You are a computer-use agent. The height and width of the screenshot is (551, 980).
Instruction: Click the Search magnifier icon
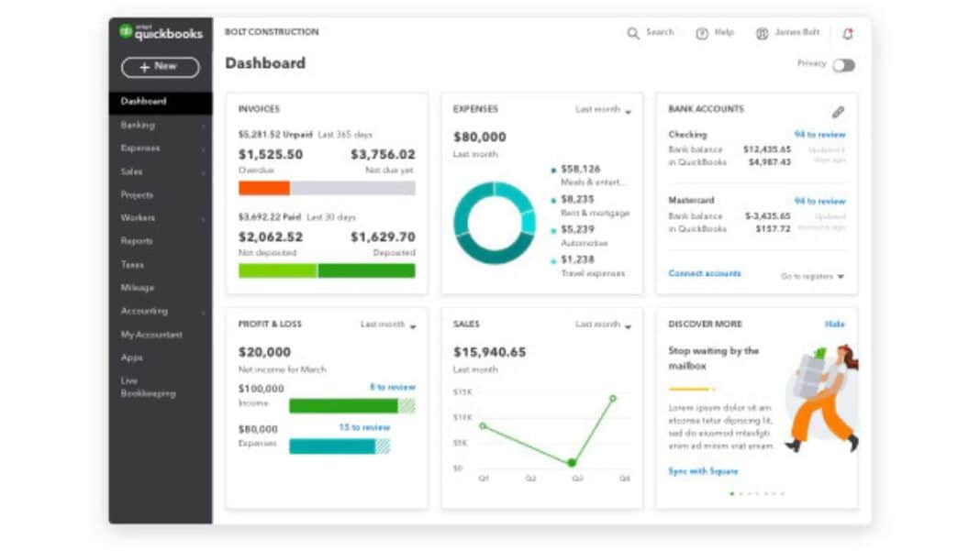(633, 33)
